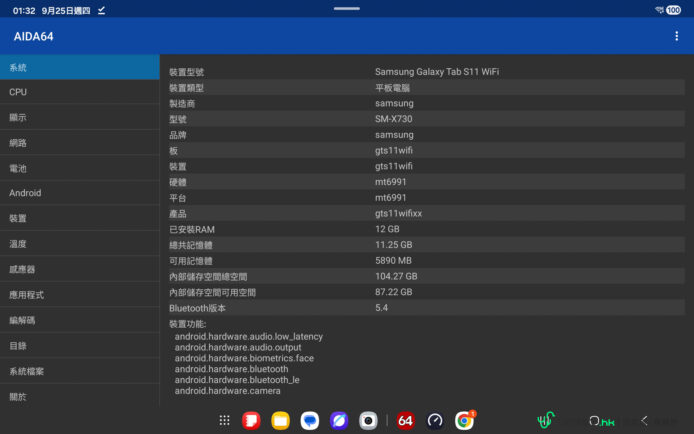
Task: Open the 目錄 directories section
Action: [x=80, y=346]
